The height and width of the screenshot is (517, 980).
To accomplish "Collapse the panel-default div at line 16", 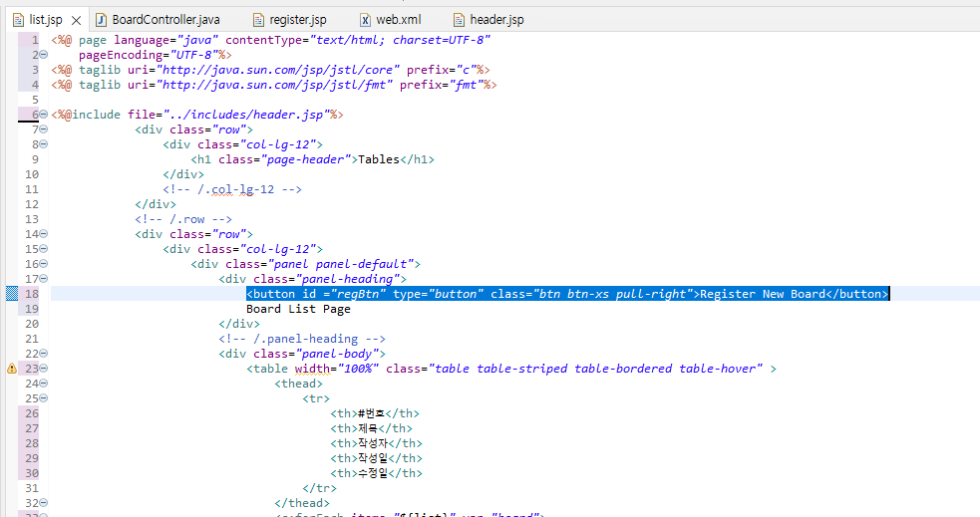I will click(x=44, y=264).
